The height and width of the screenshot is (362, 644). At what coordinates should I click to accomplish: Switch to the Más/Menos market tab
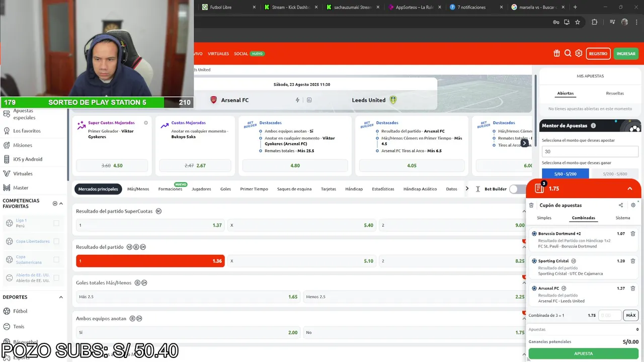click(x=138, y=189)
